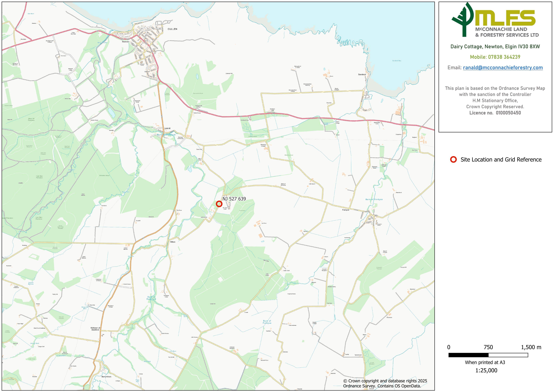
Task: Click the 'Sandend' village label
Action: point(362,74)
